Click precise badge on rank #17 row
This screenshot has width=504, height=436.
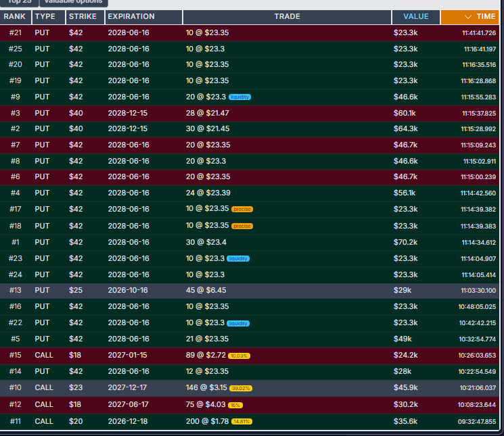[x=242, y=210]
